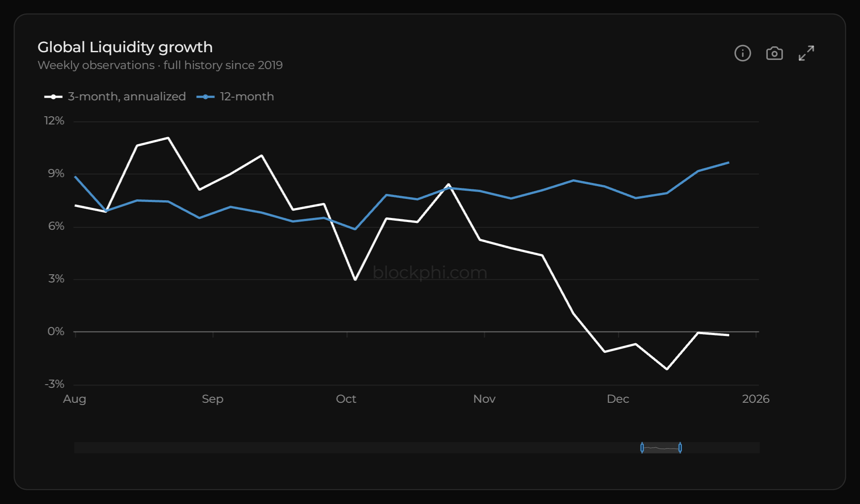Open the chart info icon
This screenshot has width=860, height=504.
click(x=743, y=53)
